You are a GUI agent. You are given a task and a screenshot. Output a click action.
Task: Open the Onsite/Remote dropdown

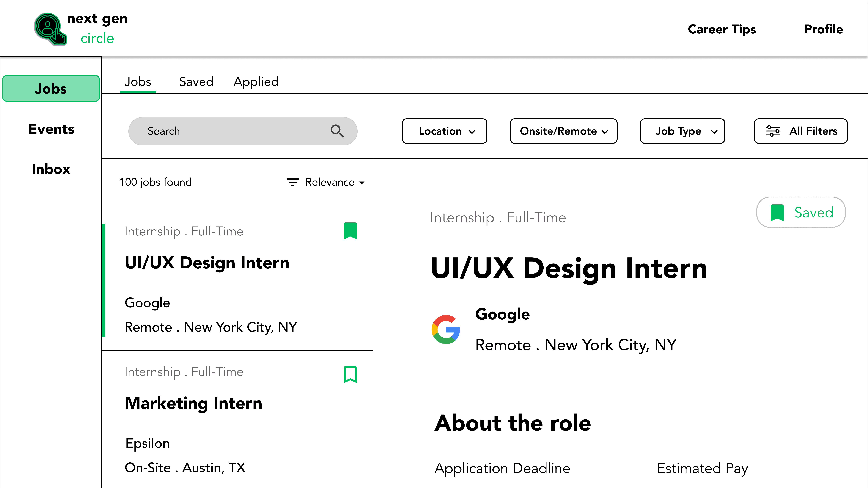click(x=563, y=131)
